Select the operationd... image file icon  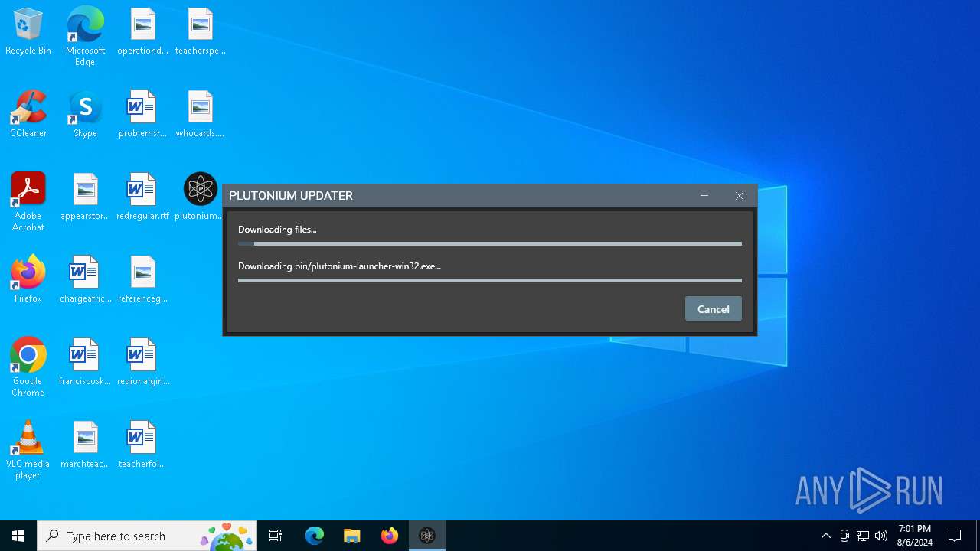pyautogui.click(x=142, y=32)
